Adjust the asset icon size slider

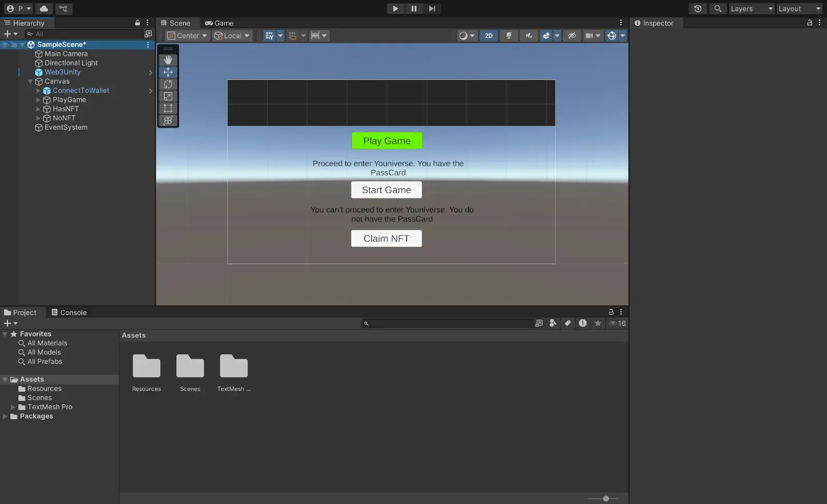(x=606, y=498)
